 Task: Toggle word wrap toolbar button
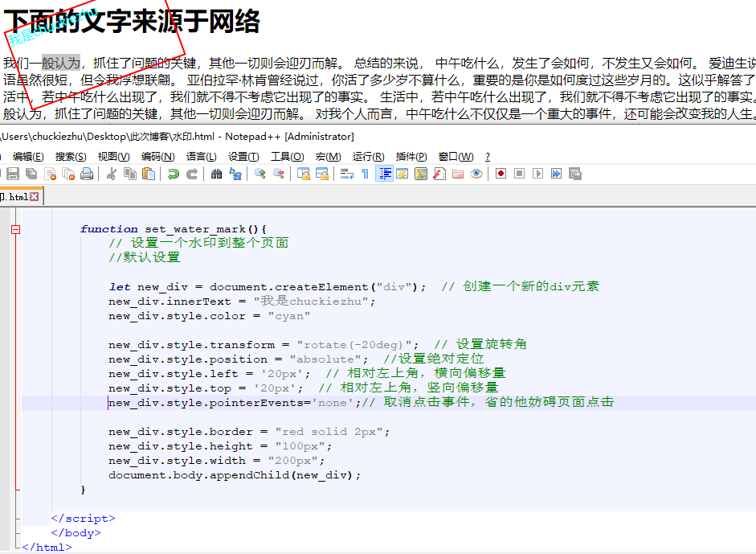coord(346,174)
